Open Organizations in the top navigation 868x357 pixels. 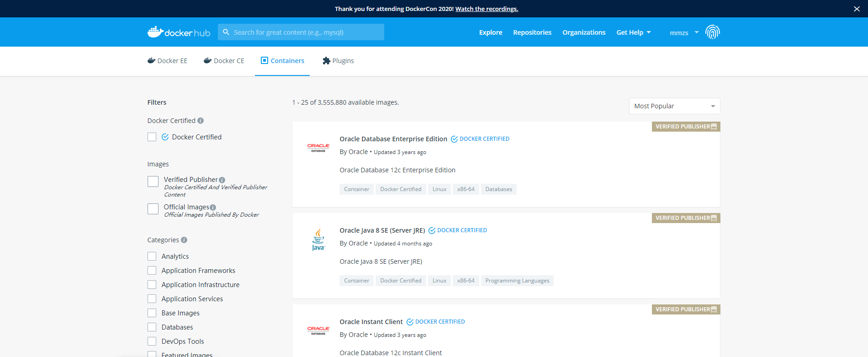click(584, 32)
